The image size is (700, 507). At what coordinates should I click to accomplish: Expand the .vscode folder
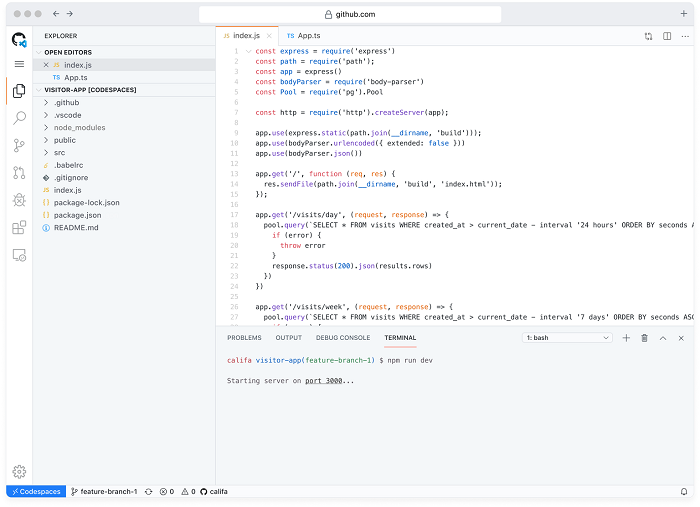46,115
